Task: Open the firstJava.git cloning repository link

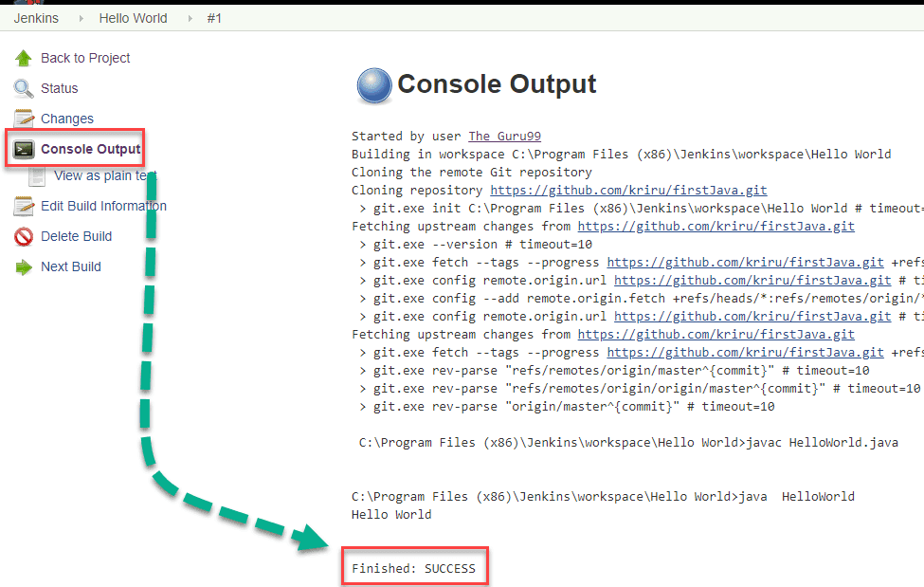Action: (x=628, y=190)
